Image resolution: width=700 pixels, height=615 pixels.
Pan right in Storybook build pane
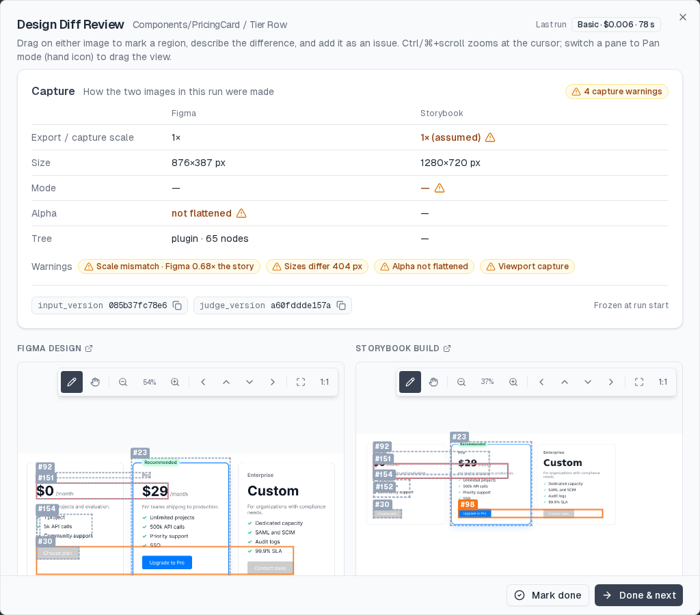[611, 382]
